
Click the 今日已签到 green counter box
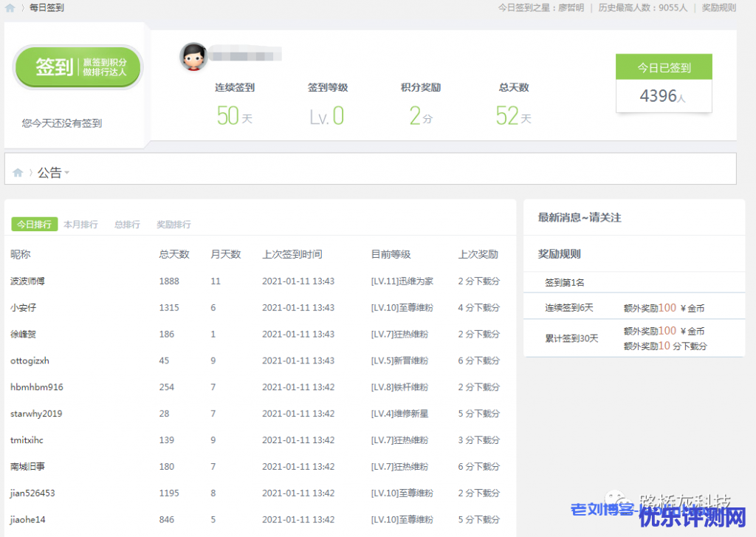(664, 67)
